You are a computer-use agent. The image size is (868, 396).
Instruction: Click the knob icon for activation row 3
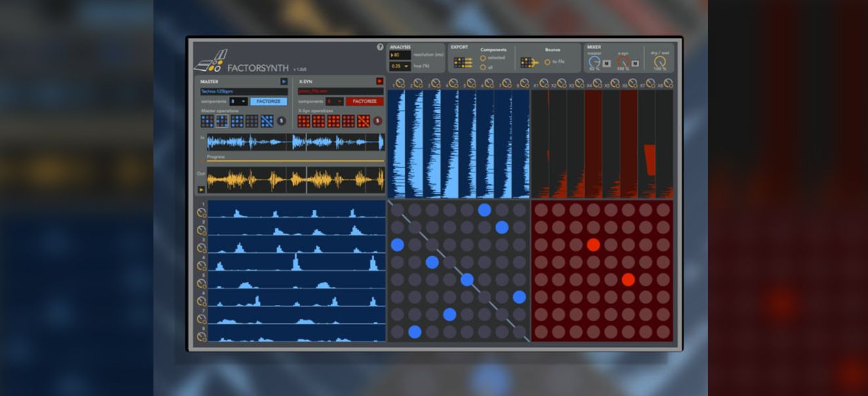201,248
